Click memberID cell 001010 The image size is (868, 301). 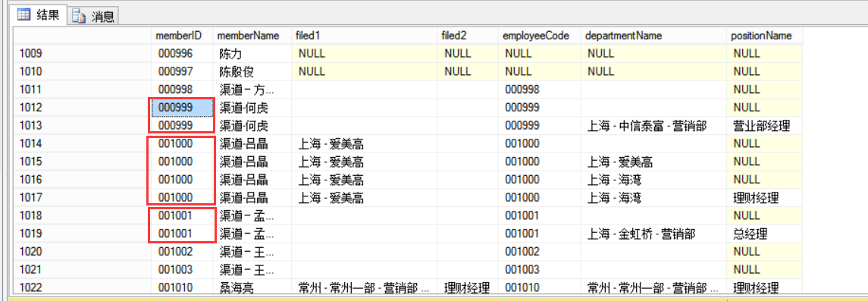[x=182, y=287]
